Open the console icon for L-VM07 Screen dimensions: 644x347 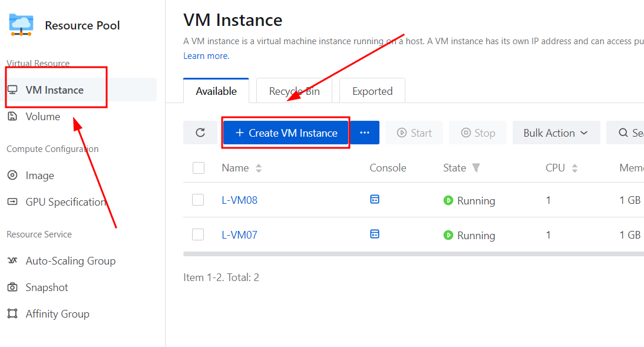(374, 234)
